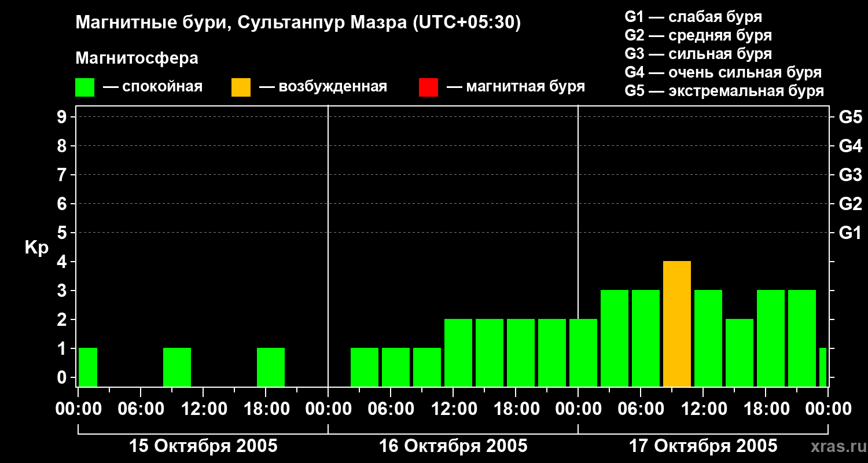Click the 'G4 — очень сильная буря' line
Image resolution: width=868 pixels, height=463 pixels.
coord(723,72)
